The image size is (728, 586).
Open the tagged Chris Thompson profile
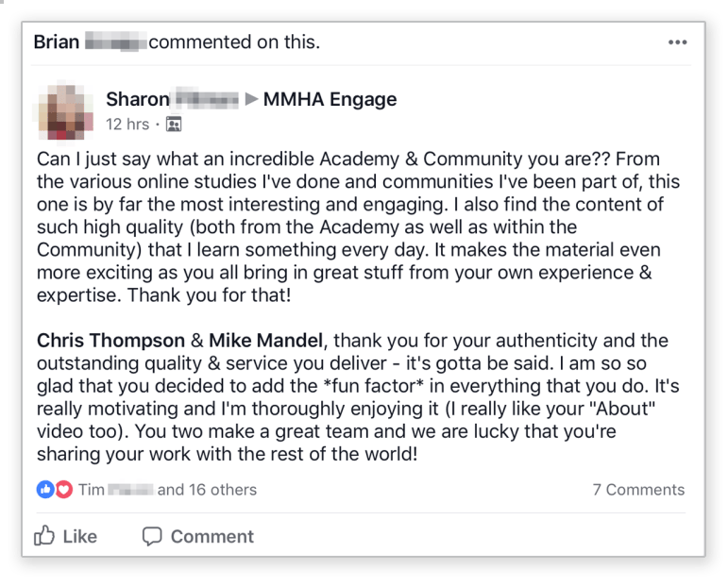pyautogui.click(x=111, y=340)
